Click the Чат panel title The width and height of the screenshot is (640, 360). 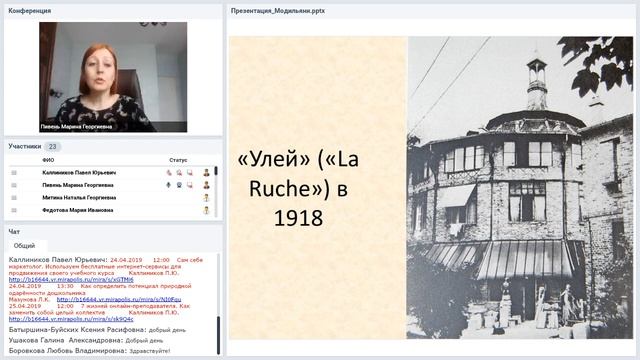pyautogui.click(x=14, y=232)
